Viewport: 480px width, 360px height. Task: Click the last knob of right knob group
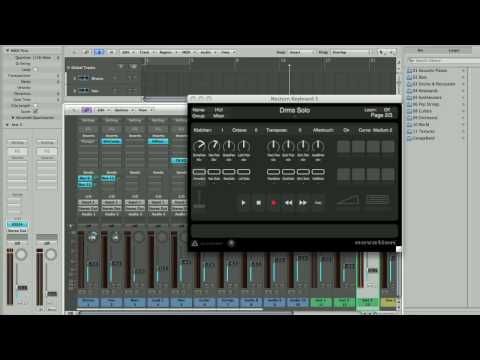[318, 146]
